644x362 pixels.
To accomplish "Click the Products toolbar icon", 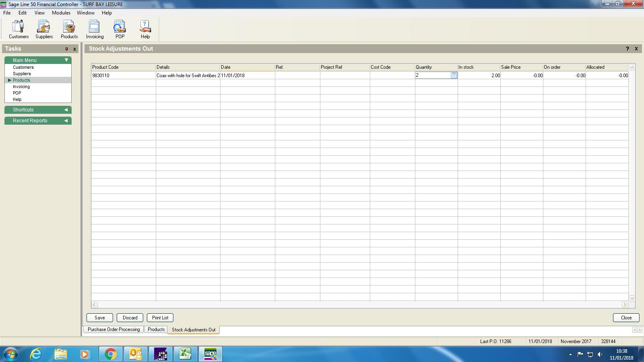I will 69,29.
